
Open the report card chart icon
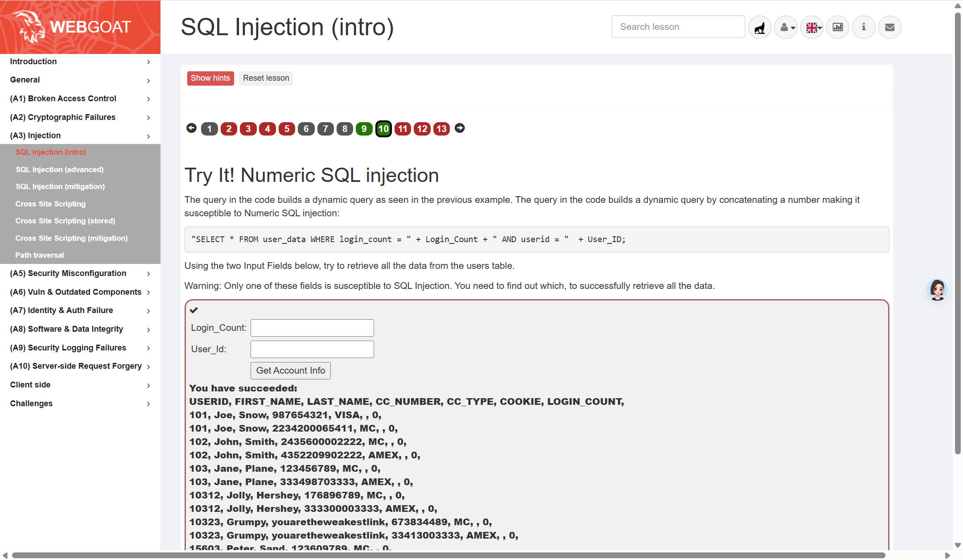click(x=838, y=28)
